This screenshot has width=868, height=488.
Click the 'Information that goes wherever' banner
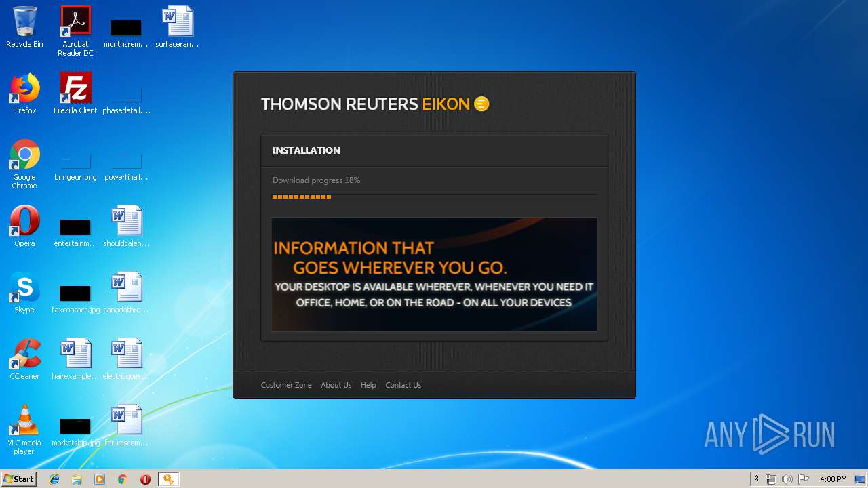(x=434, y=274)
